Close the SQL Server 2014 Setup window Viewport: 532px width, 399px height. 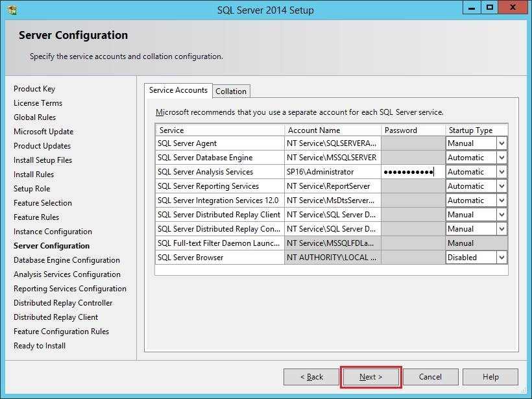[x=513, y=8]
